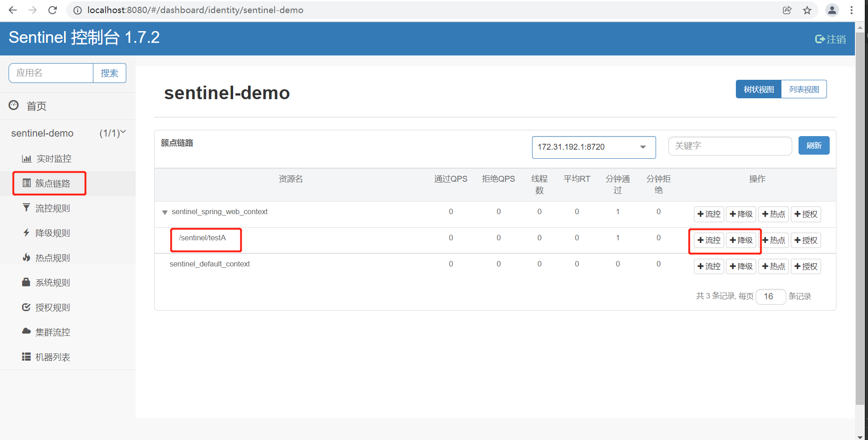Open 热点规则 in sidebar
This screenshot has height=440, width=868.
click(x=47, y=258)
